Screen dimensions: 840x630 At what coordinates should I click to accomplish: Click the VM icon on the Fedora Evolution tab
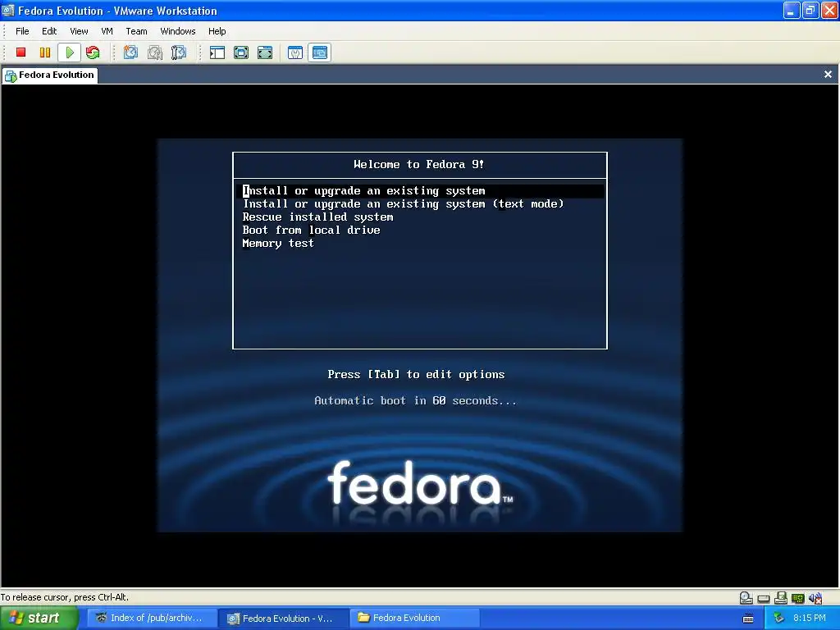tap(11, 76)
